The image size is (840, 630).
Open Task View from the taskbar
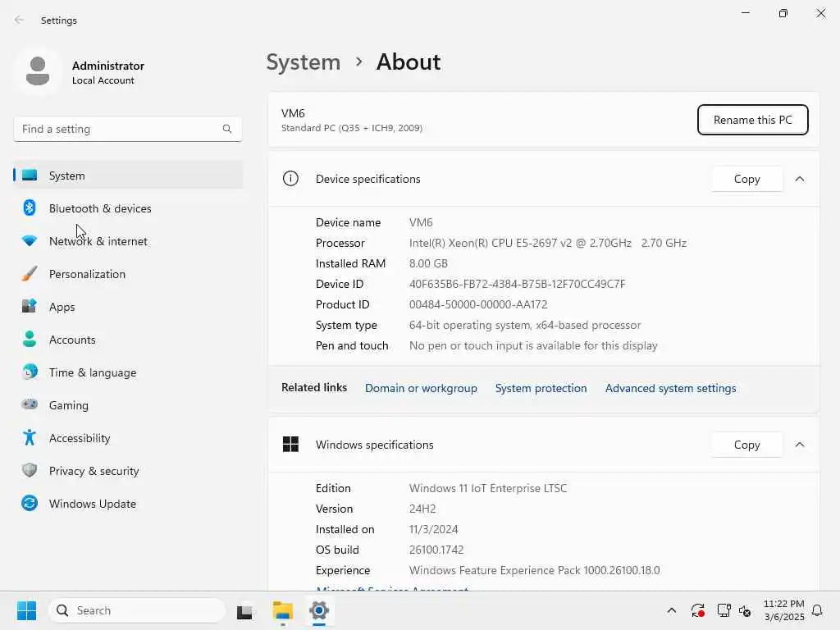(x=244, y=610)
